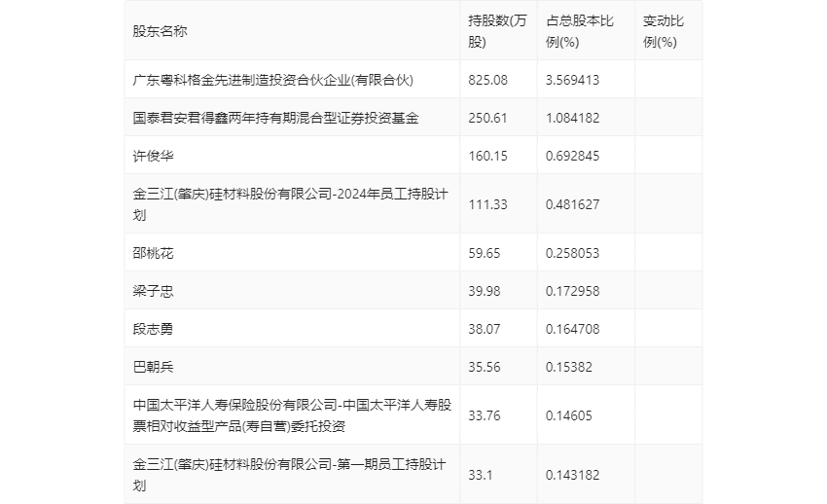Click the 39.98 shares value
The width and height of the screenshot is (827, 504).
[485, 291]
